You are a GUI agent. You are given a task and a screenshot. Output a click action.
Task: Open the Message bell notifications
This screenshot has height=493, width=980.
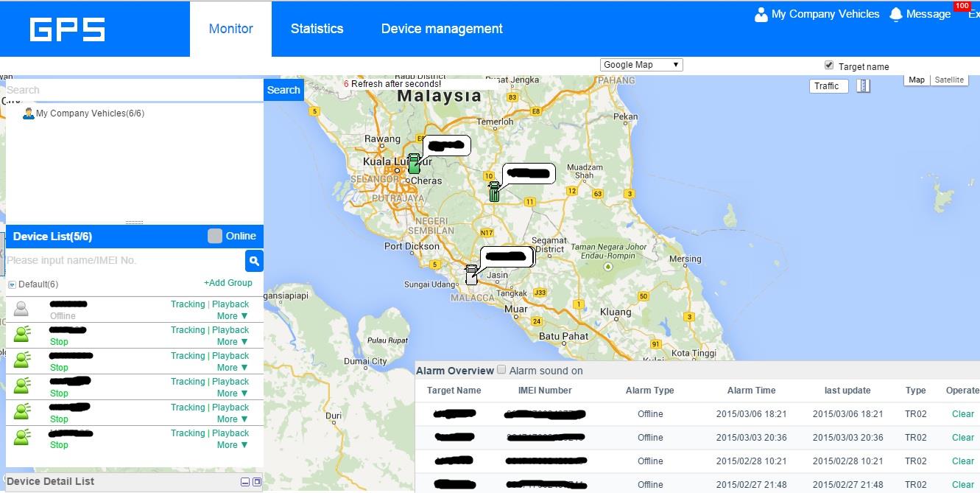coord(896,14)
